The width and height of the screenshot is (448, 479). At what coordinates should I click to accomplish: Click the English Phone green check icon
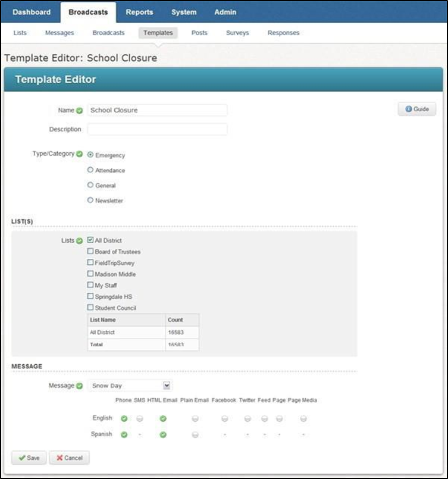coord(124,419)
